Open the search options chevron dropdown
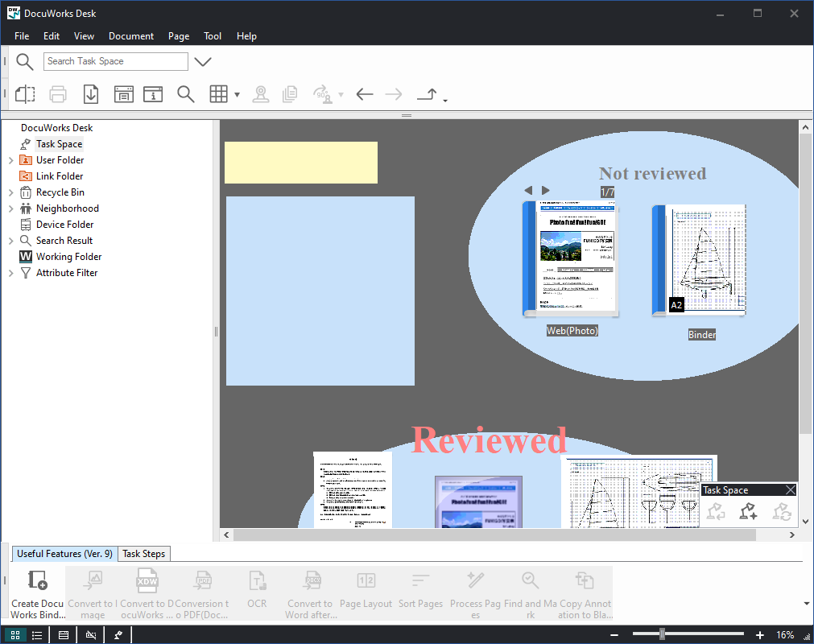This screenshot has height=644, width=814. [x=202, y=62]
